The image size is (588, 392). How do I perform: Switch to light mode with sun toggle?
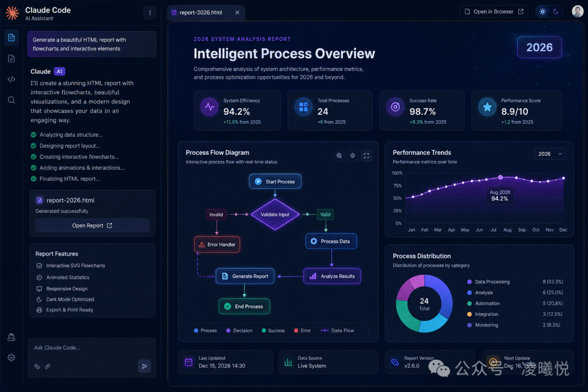[543, 11]
